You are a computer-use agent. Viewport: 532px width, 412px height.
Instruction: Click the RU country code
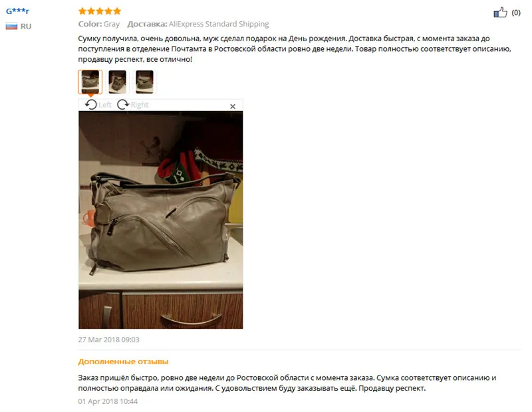[26, 26]
